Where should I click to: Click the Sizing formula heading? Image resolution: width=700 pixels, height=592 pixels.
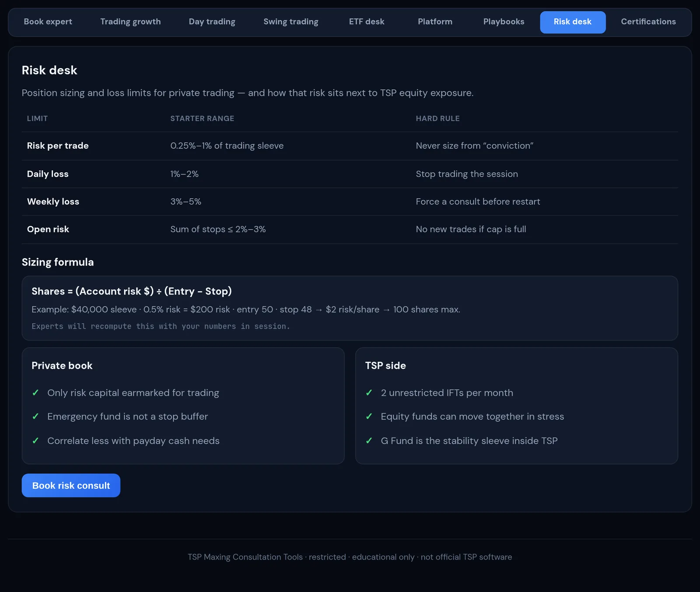coord(58,262)
